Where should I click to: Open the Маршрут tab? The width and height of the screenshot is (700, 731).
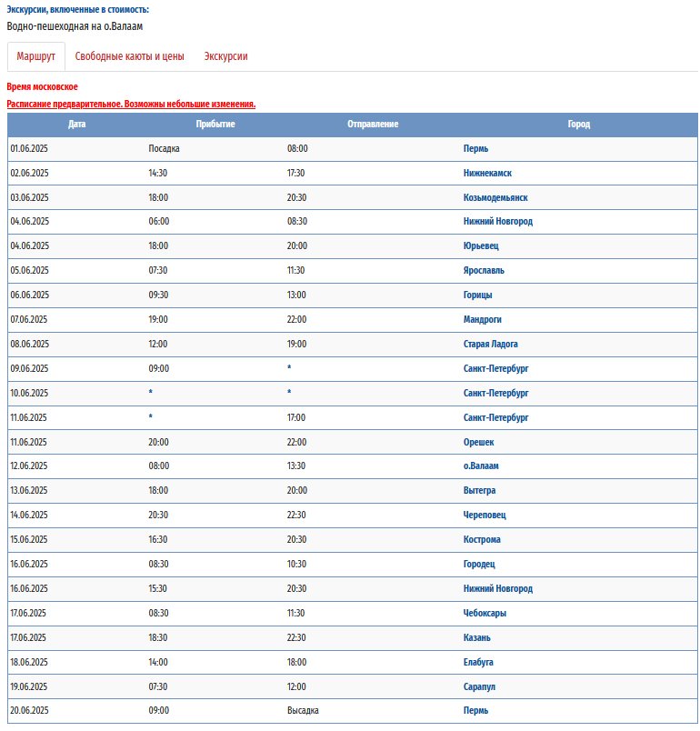pyautogui.click(x=35, y=56)
